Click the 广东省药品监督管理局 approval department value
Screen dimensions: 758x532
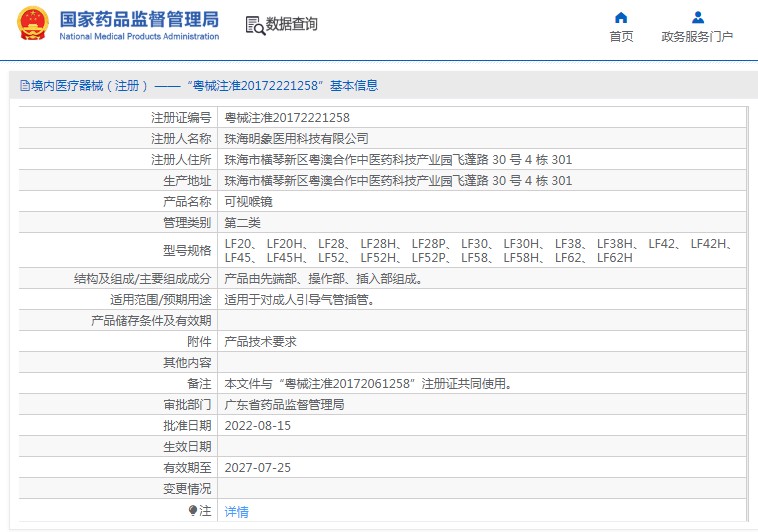pos(284,405)
